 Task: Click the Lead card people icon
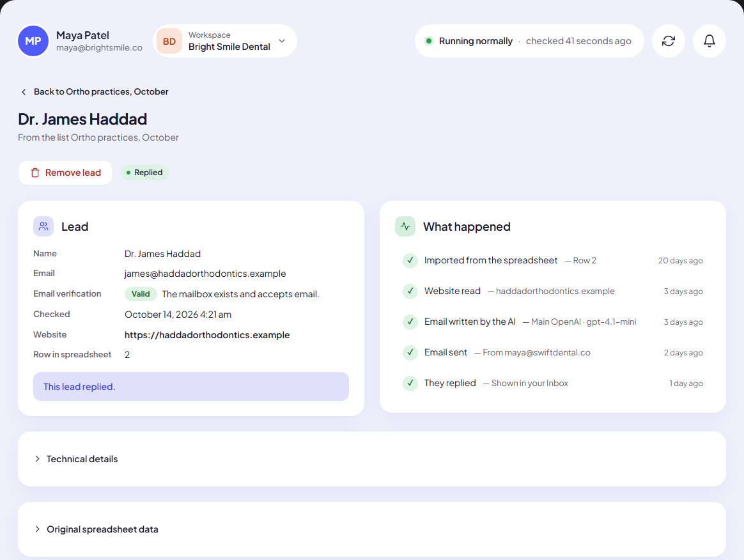pos(43,226)
